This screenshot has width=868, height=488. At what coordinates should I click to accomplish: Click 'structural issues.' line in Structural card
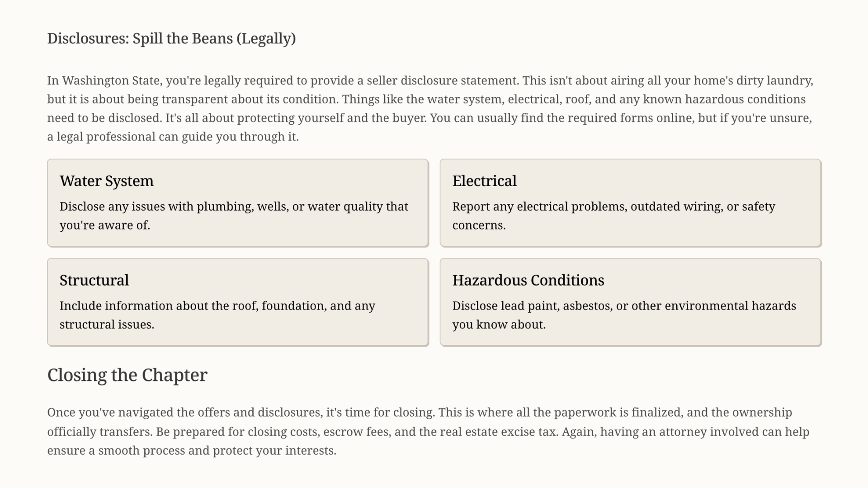[x=107, y=324]
